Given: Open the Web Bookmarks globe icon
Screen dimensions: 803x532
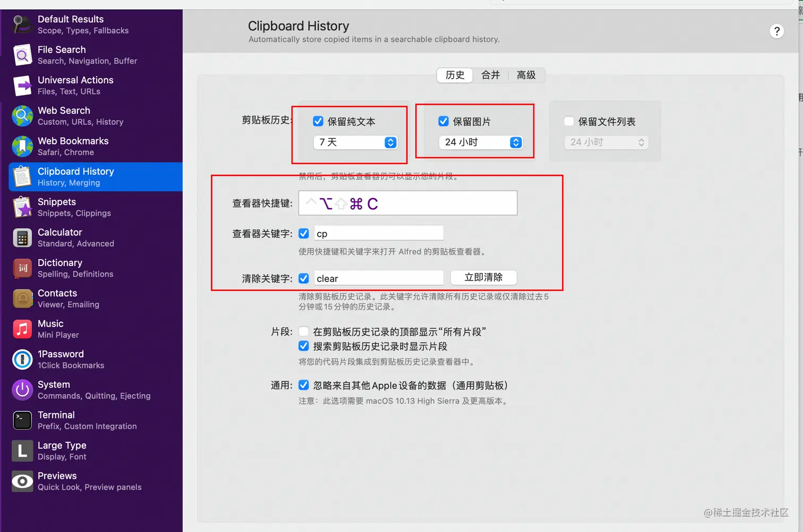Looking at the screenshot, I should (22, 147).
